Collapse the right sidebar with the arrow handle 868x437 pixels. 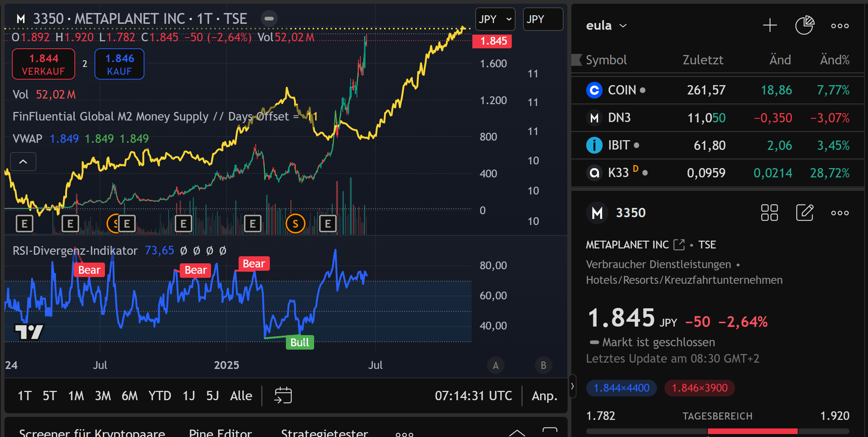(x=572, y=386)
